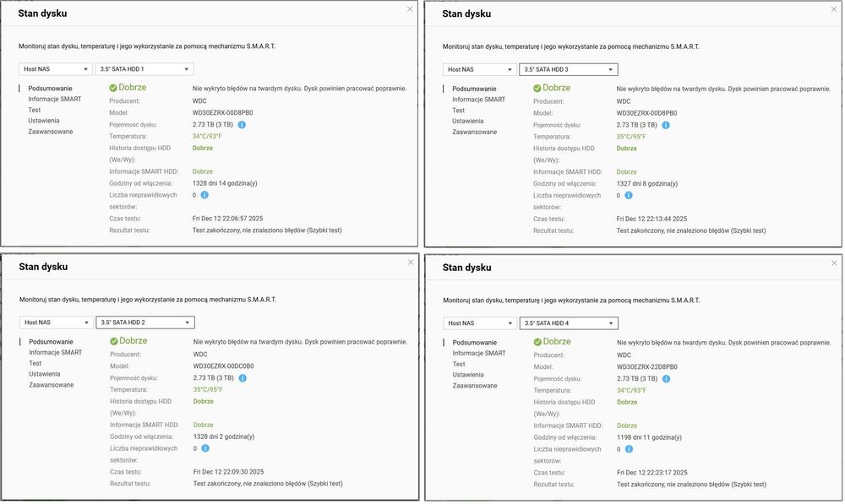Viewport: 845px width, 504px height.
Task: Click bad sectors info icon in HDD 2 panel
Action: click(x=204, y=448)
